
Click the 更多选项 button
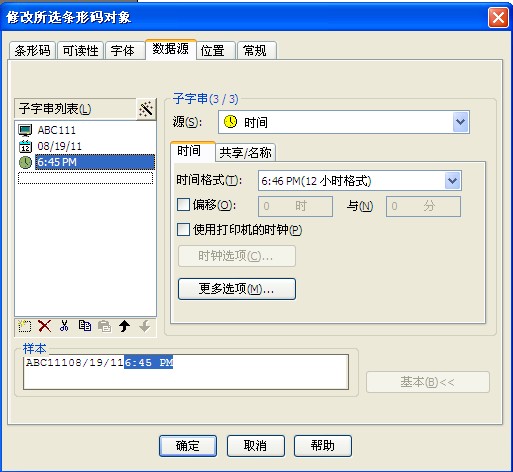pyautogui.click(x=237, y=289)
